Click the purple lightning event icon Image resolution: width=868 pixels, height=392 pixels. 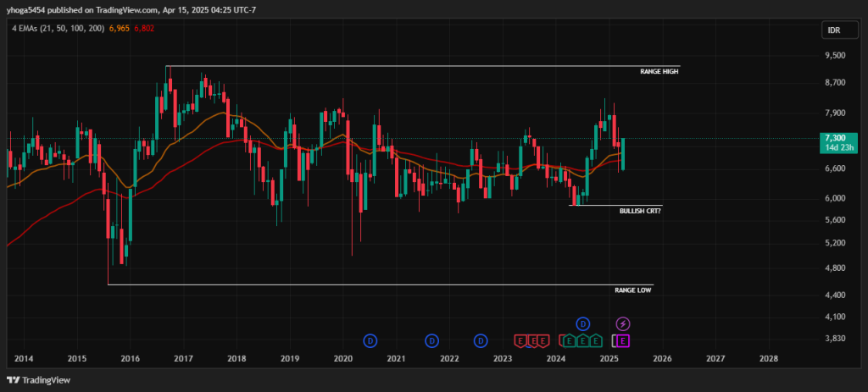(623, 324)
